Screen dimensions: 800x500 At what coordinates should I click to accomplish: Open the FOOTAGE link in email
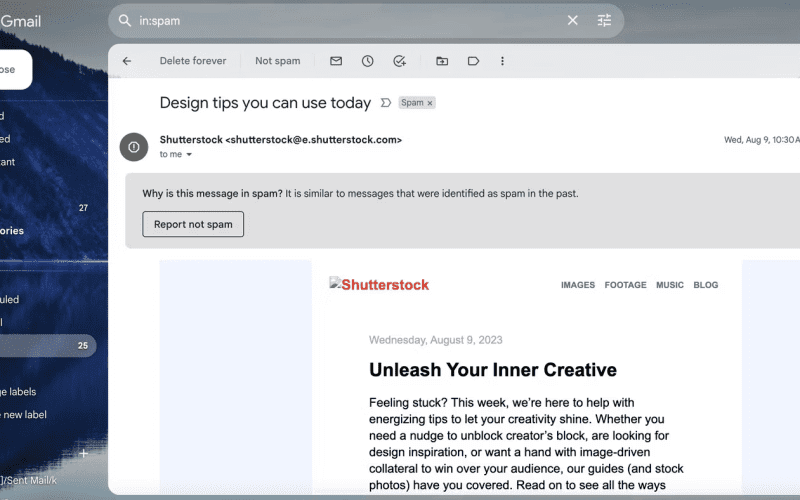tap(625, 285)
